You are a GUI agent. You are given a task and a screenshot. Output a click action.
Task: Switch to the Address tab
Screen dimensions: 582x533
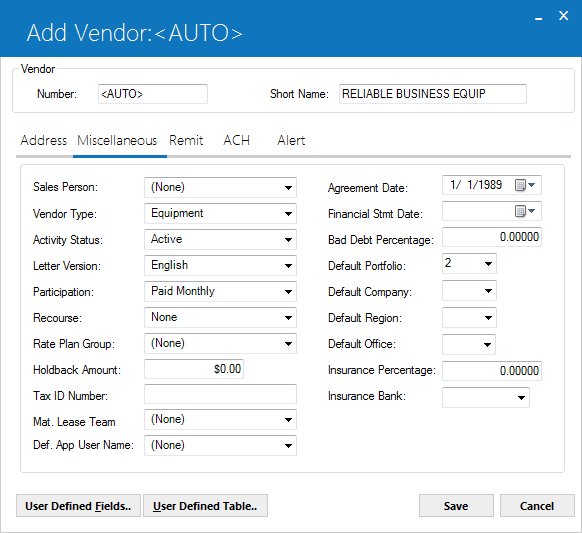44,140
